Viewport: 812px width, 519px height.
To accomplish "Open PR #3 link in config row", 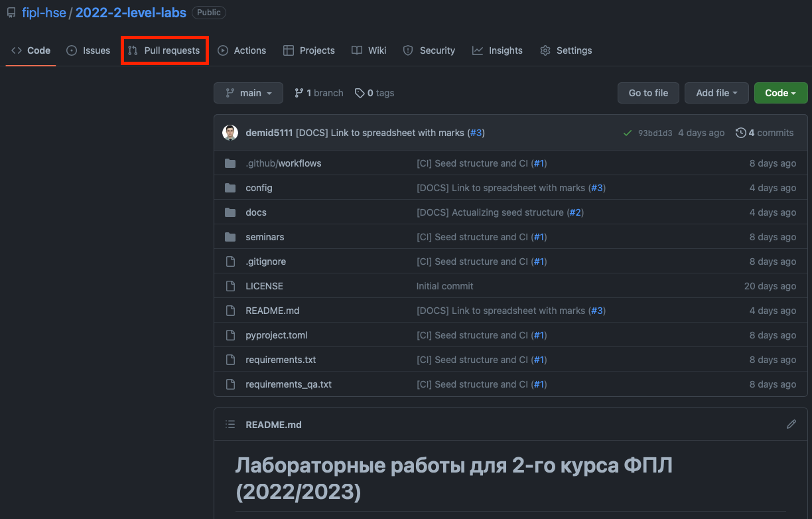I will [597, 188].
